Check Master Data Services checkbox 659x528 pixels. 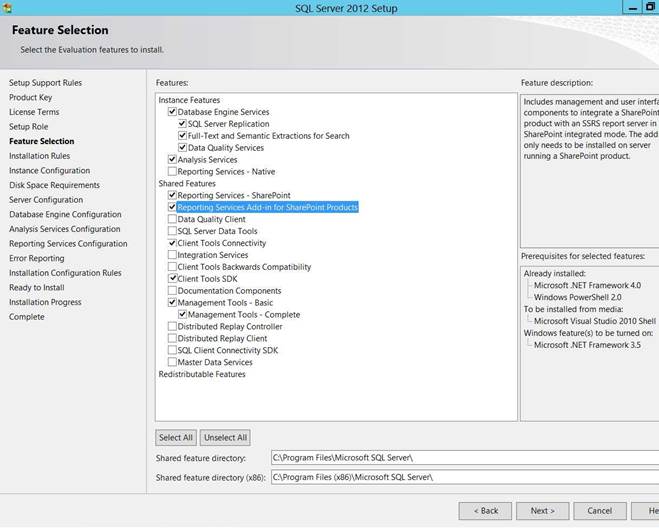pyautogui.click(x=172, y=362)
